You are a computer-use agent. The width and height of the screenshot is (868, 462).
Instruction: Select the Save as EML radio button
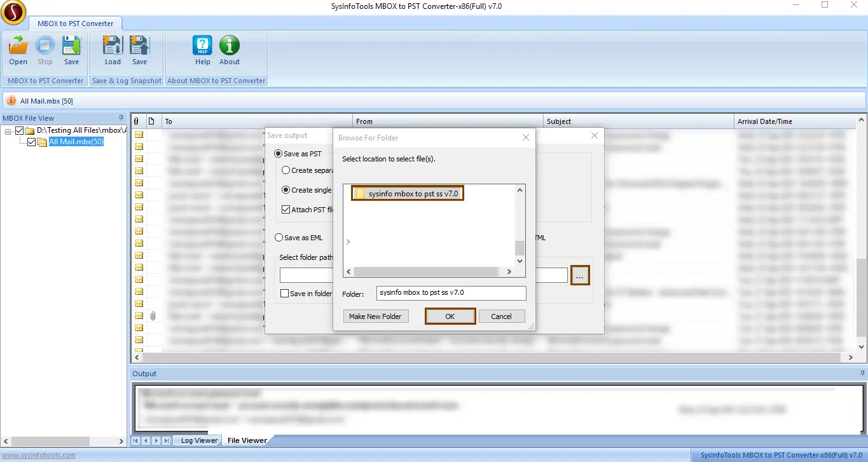279,238
